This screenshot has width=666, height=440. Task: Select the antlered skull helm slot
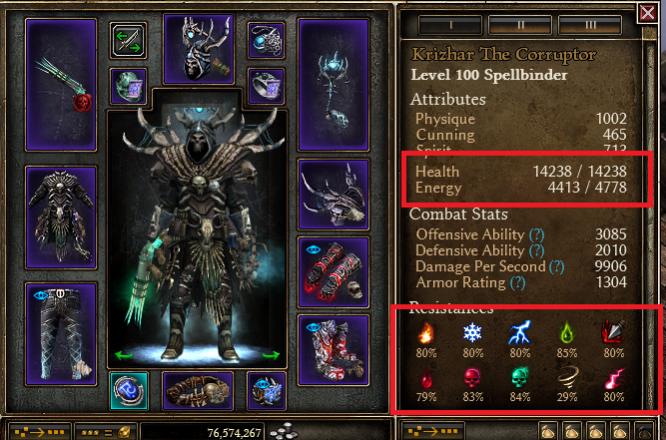coord(199,49)
